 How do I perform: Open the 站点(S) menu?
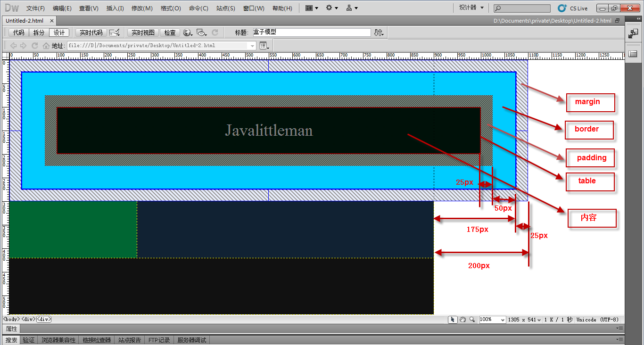(226, 8)
